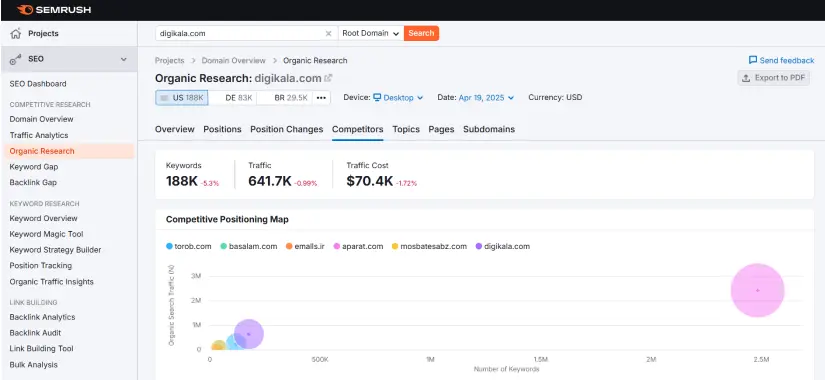Screen dimensions: 825x380
Task: Expand the Device Desktop selector
Action: pos(398,97)
